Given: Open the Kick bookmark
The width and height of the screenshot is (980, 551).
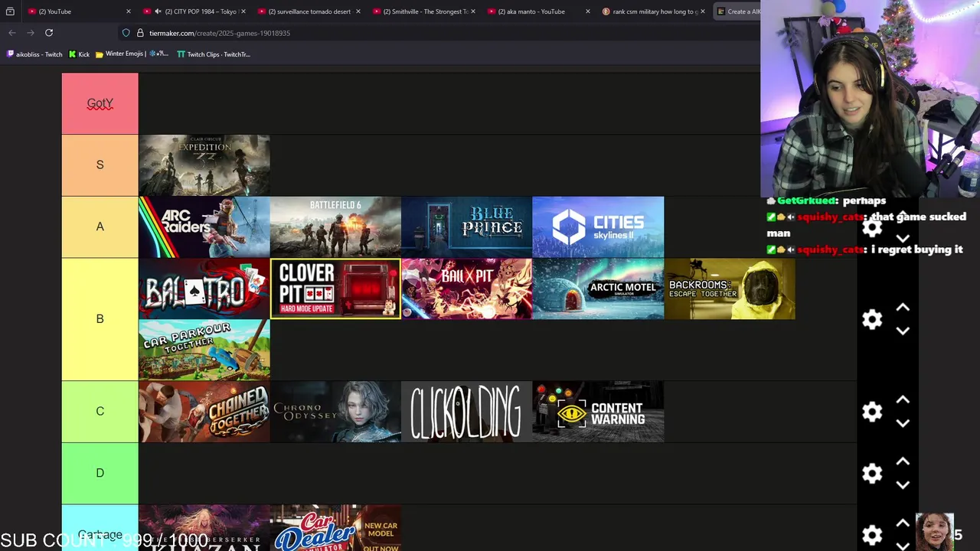Looking at the screenshot, I should point(79,54).
